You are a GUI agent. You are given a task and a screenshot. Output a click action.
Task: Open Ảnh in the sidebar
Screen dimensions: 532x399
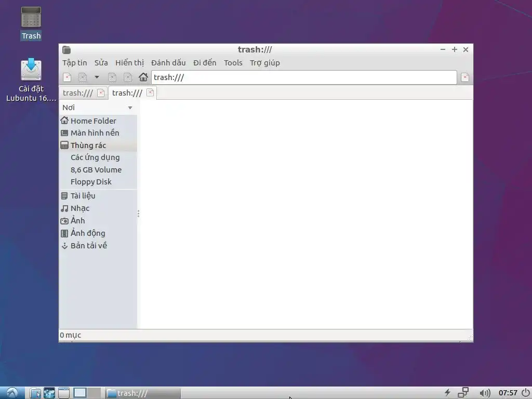98,221
